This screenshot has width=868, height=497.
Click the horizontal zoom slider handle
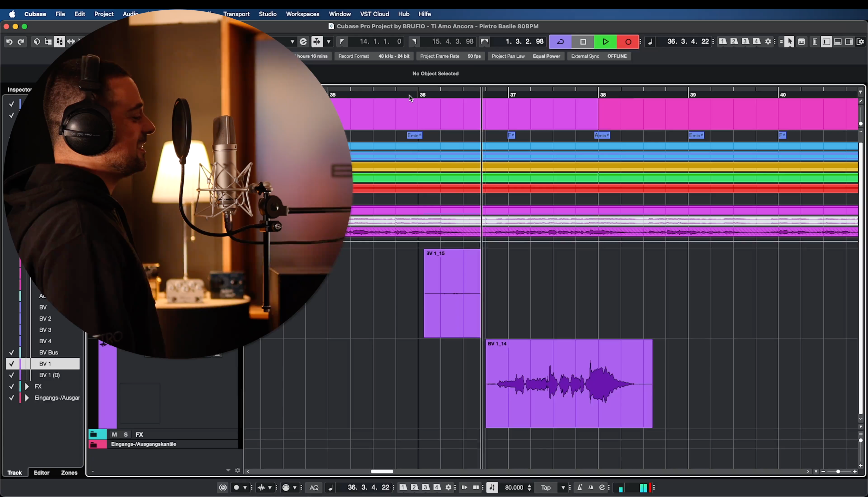coord(838,471)
